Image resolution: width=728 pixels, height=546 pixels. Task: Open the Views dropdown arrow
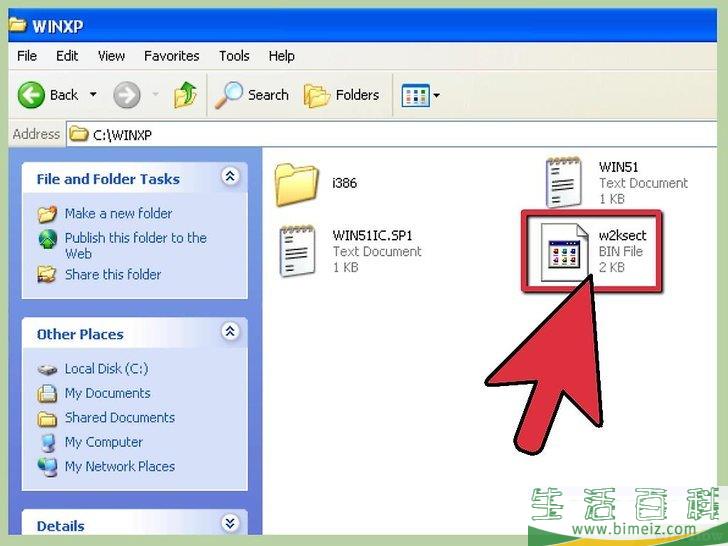coord(436,95)
